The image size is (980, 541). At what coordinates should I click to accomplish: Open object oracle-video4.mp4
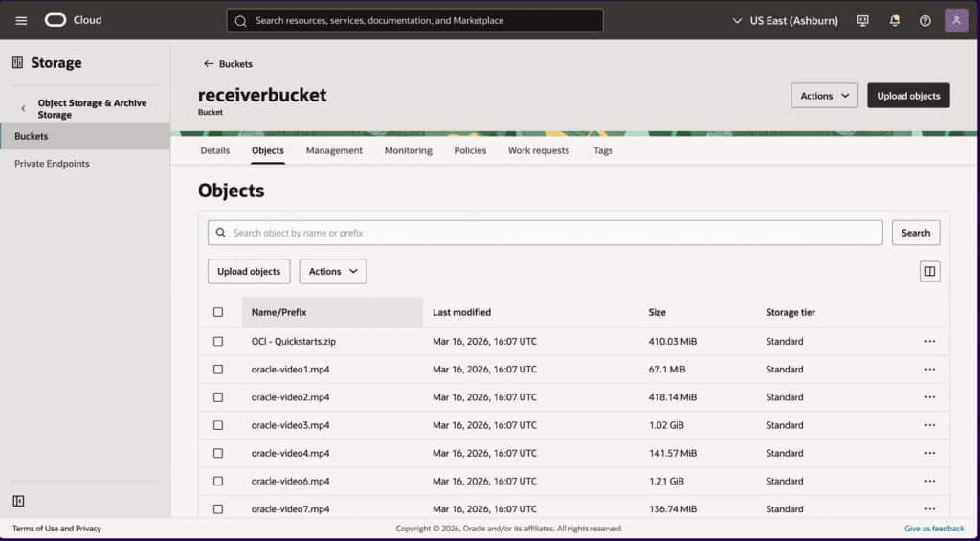point(291,454)
